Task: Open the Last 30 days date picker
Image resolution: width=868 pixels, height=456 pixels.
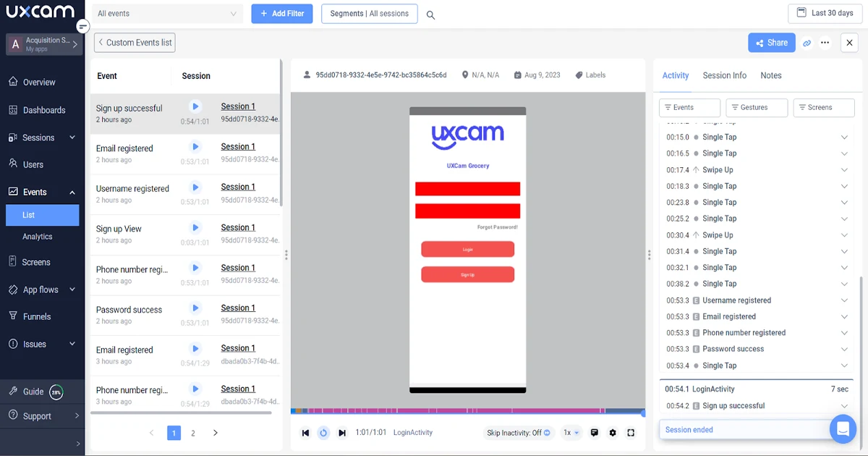Action: [x=825, y=13]
